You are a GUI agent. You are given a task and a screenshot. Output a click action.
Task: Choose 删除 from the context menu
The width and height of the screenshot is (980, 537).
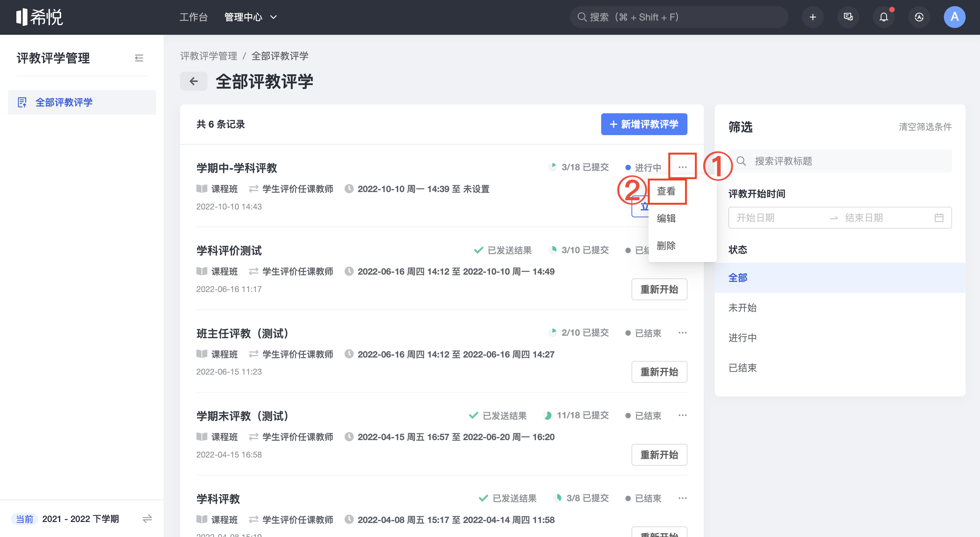(667, 246)
